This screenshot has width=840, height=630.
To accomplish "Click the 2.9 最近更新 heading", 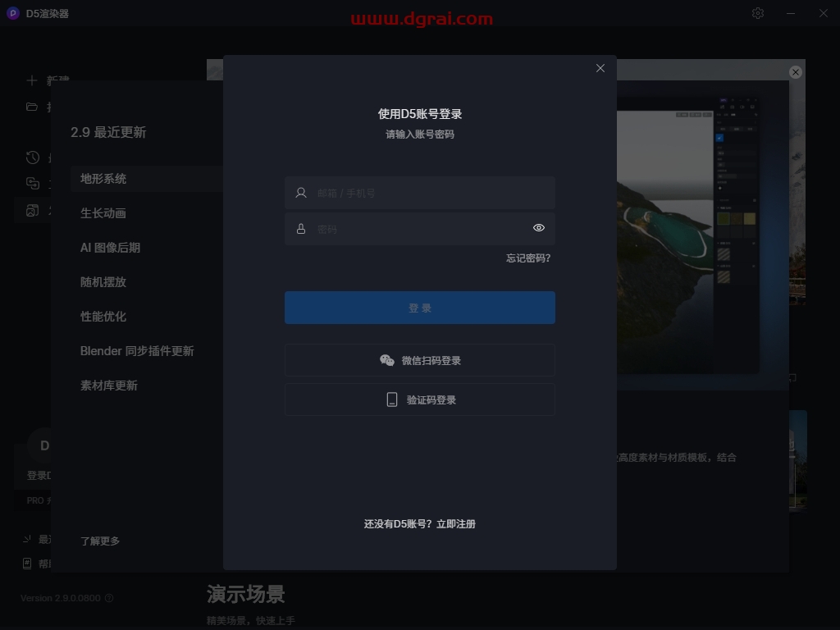I will (x=108, y=132).
